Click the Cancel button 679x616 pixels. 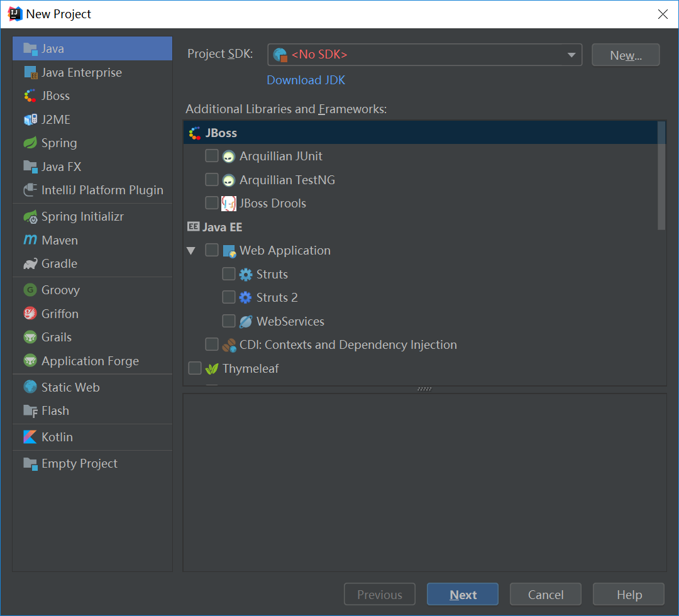coord(546,595)
